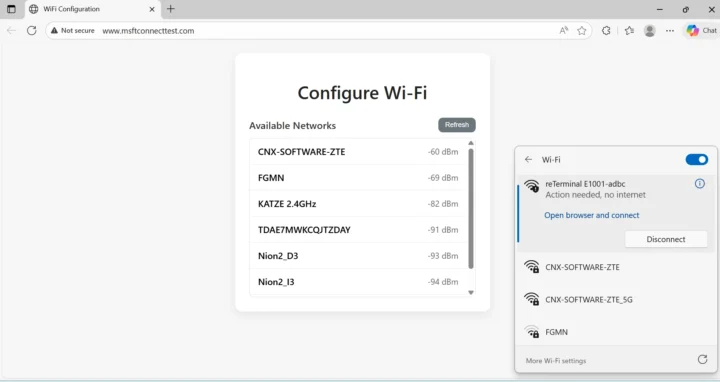
Task: Select CNX-SOFTWARE-ZTE in the web page list
Action: coord(358,152)
